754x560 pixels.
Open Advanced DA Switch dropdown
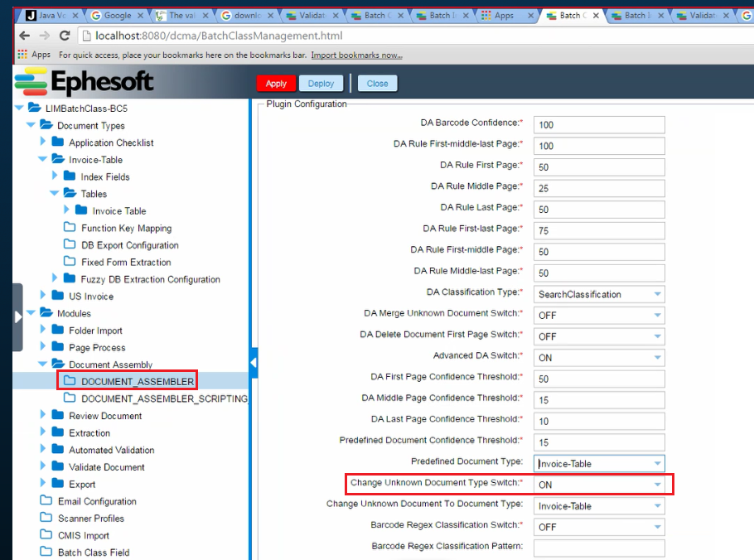click(x=657, y=357)
